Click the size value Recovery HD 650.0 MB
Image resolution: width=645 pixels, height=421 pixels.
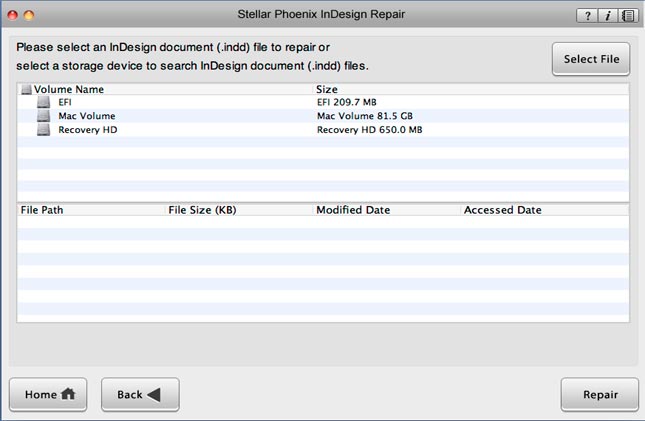[x=369, y=130]
